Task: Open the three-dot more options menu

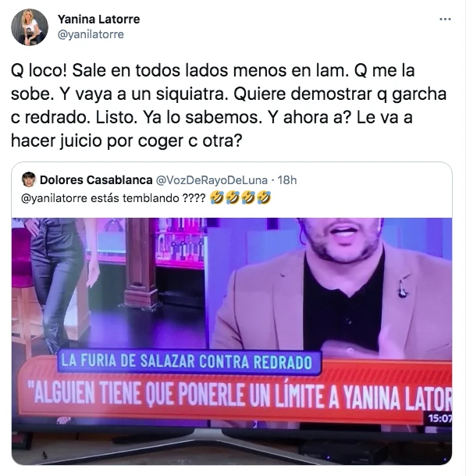Action: 445,20
